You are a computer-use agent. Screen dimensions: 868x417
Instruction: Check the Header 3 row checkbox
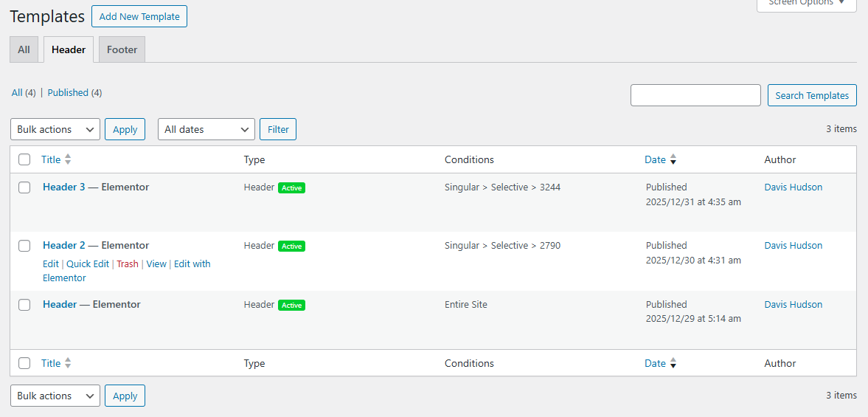pyautogui.click(x=24, y=187)
